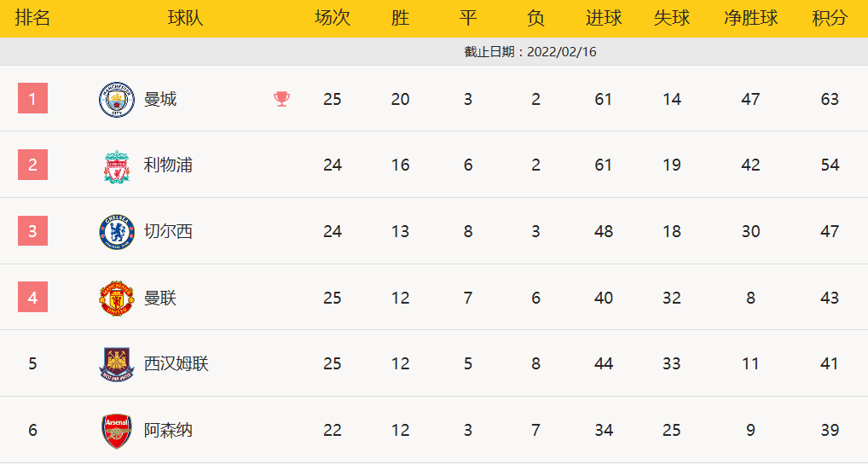This screenshot has width=868, height=464.
Task: Click the 进球 column header
Action: point(604,18)
